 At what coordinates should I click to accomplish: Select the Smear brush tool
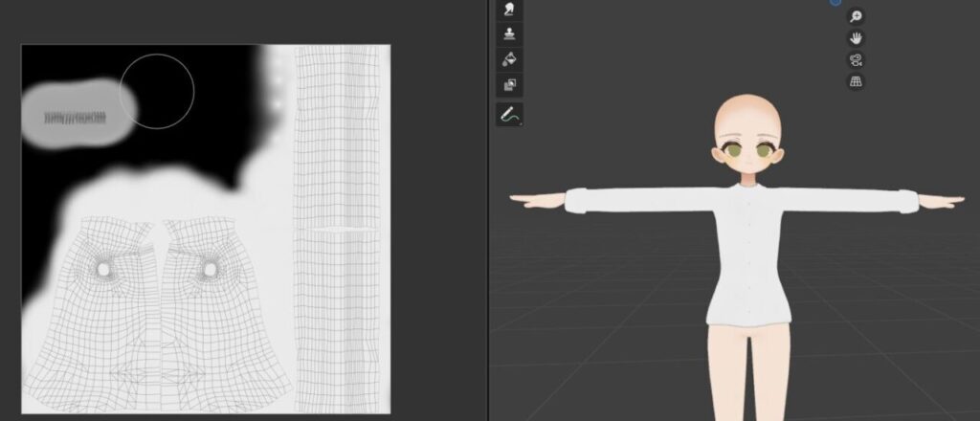[509, 10]
